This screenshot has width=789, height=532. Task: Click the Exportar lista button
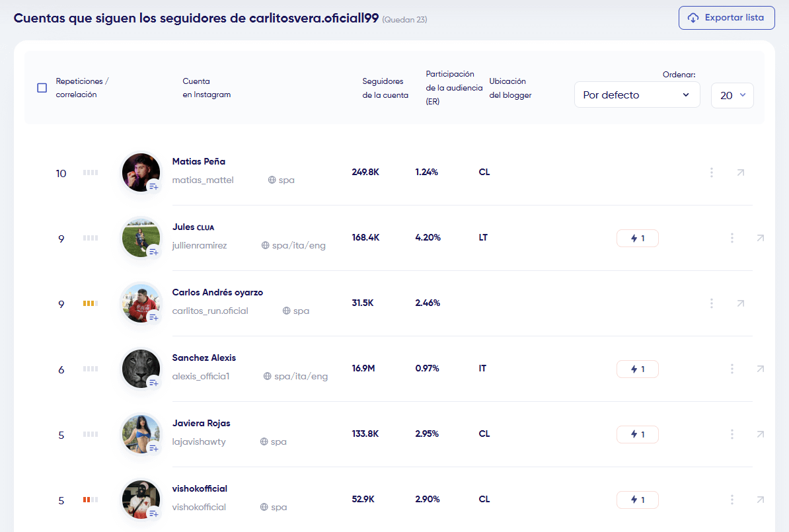pyautogui.click(x=726, y=18)
